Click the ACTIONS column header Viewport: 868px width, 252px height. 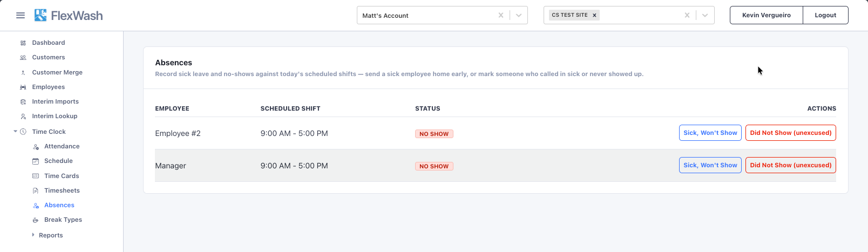(x=822, y=108)
